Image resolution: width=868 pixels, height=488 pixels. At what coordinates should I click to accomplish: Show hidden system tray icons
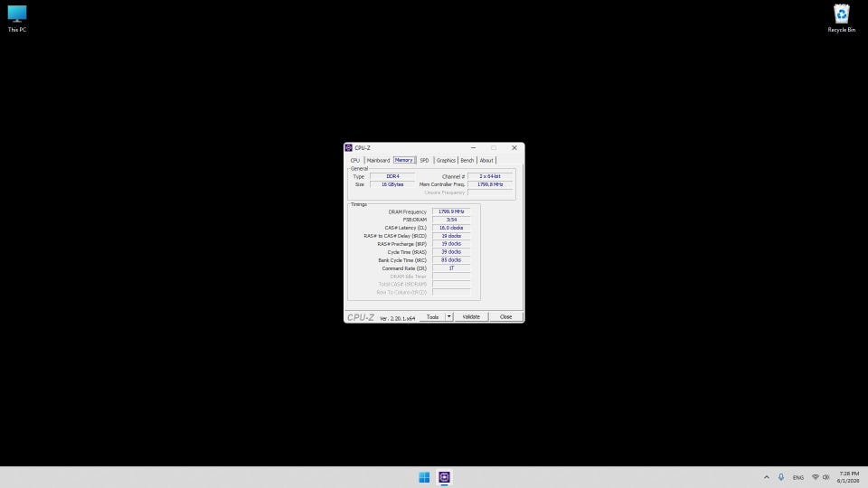[766, 477]
